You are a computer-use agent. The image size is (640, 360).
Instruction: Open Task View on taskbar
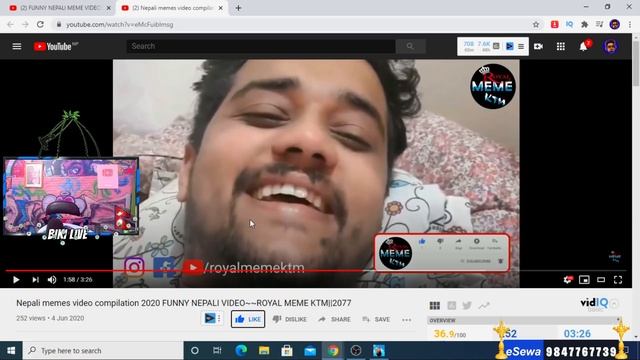pos(217,351)
